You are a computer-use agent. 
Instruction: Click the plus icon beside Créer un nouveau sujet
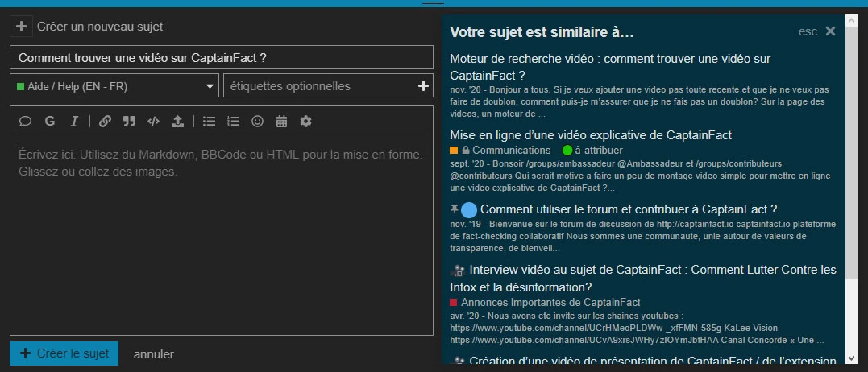tap(21, 26)
